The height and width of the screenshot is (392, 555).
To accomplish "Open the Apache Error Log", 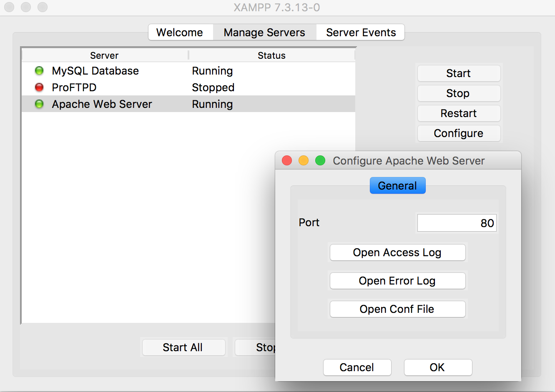I will (397, 281).
